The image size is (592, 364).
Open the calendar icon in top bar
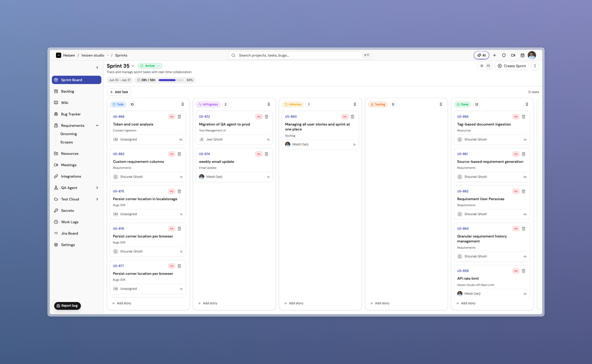coord(522,55)
